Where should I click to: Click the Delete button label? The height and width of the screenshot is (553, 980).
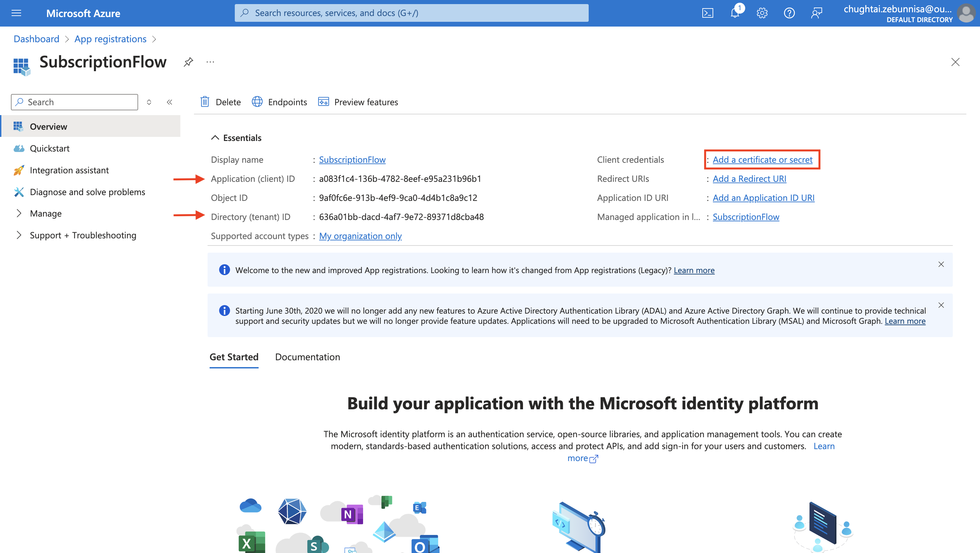pos(228,102)
